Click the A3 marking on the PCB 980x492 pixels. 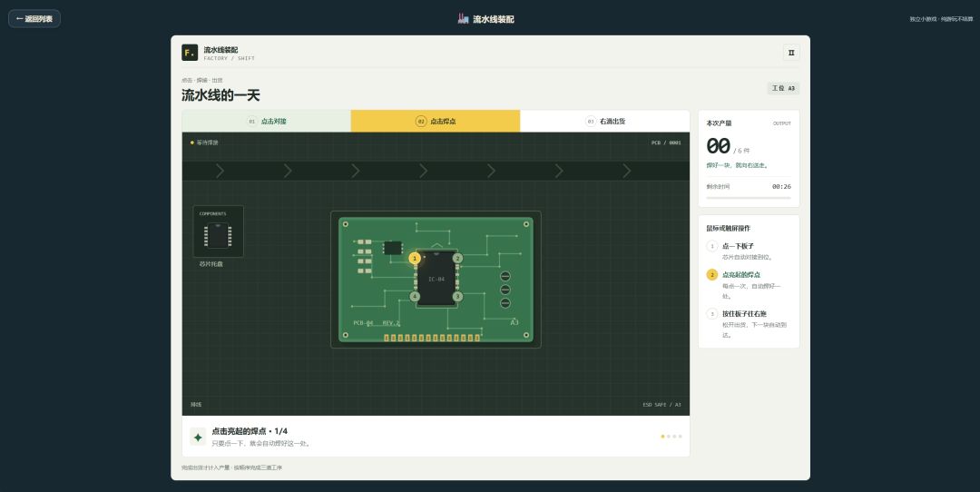pyautogui.click(x=514, y=322)
